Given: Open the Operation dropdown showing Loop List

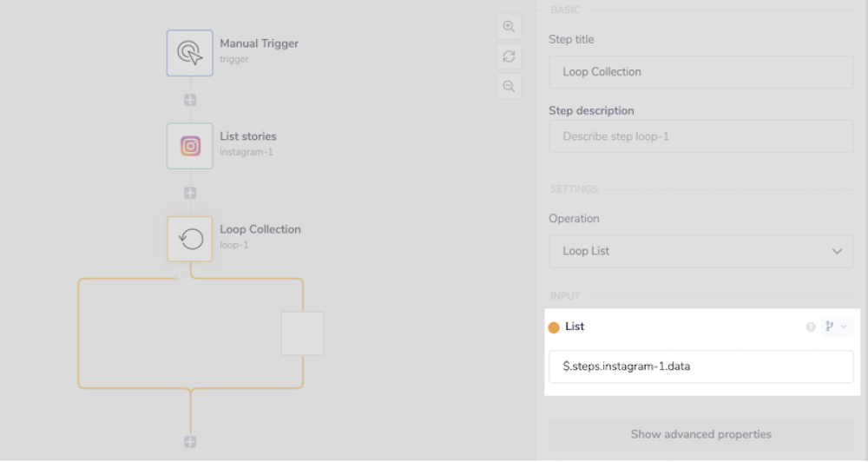Looking at the screenshot, I should [x=700, y=251].
